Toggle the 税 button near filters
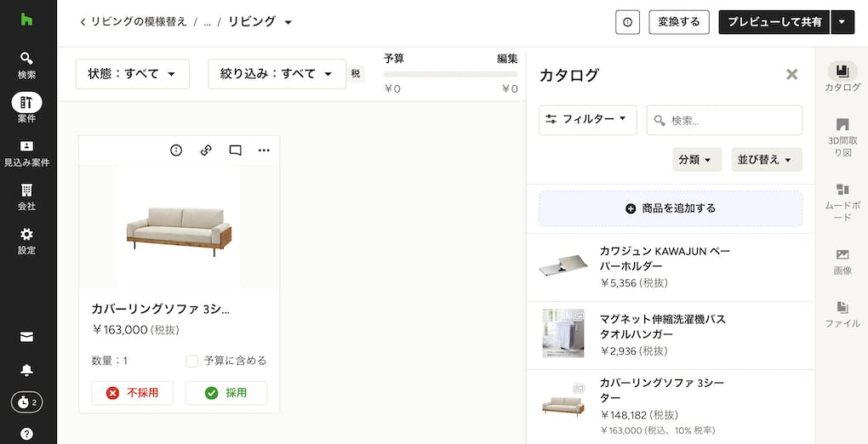This screenshot has height=444, width=868. (356, 74)
